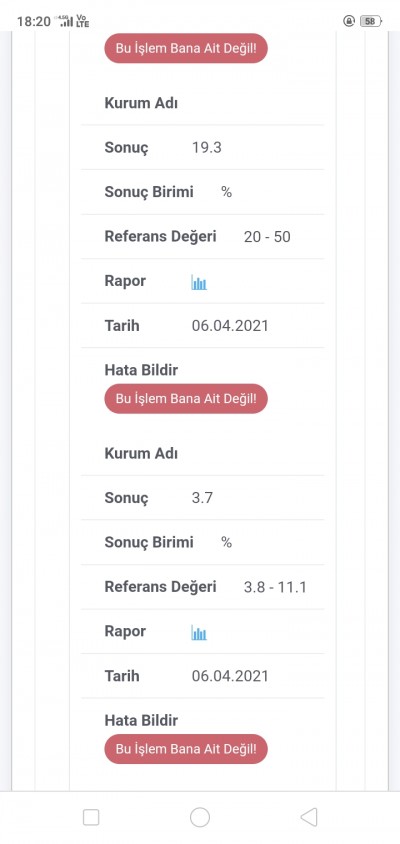Tap the Android recent apps square
400x844 pixels.
(x=91, y=817)
